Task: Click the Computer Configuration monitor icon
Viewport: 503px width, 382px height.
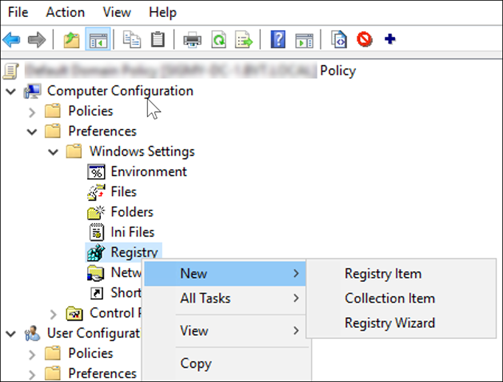Action: pos(32,91)
